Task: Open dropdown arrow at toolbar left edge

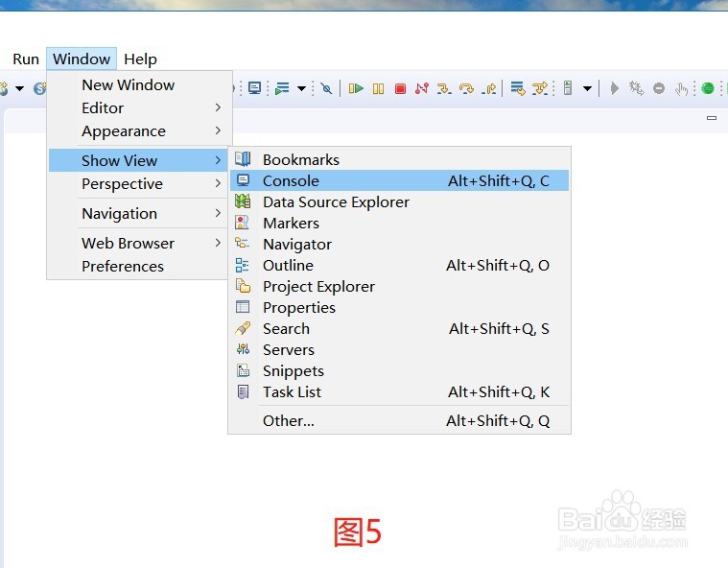Action: coord(19,88)
